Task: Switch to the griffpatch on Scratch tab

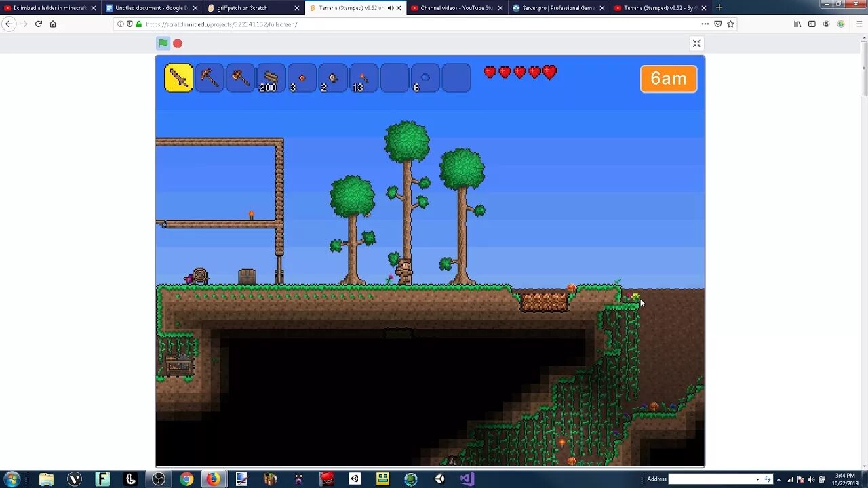Action: (253, 8)
